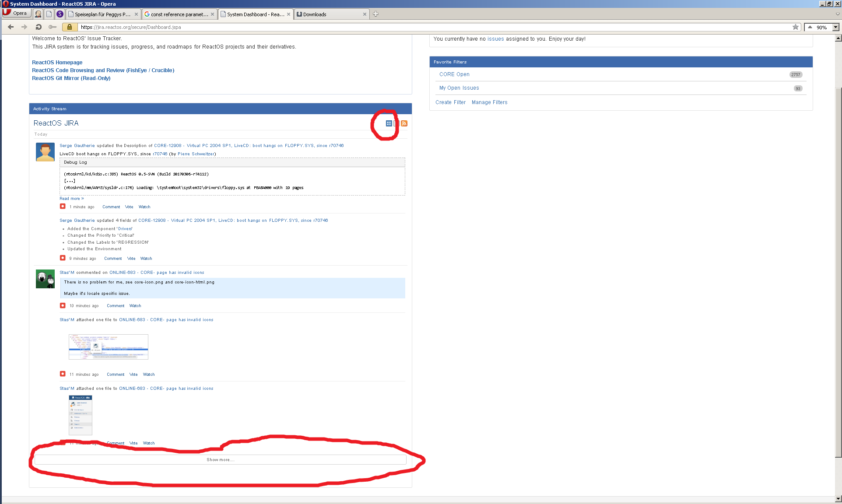Screen dimensions: 842x504
Task: Switch to the pinned blank page tab
Action: point(49,14)
